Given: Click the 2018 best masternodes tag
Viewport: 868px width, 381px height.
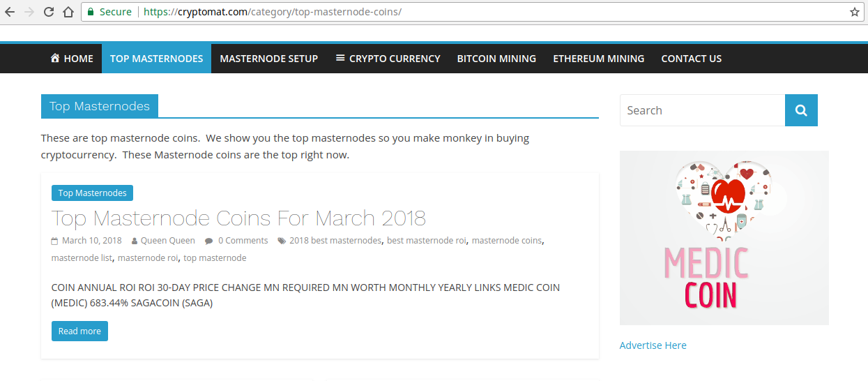Looking at the screenshot, I should click(335, 241).
